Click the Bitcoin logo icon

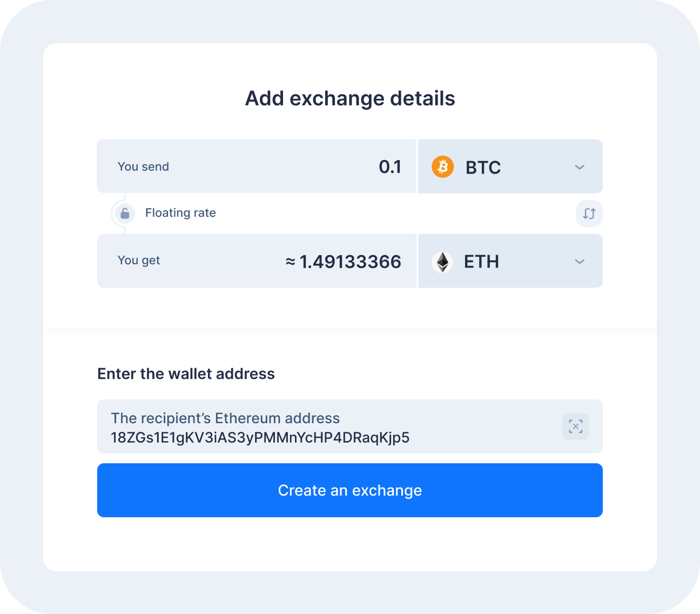click(x=442, y=167)
